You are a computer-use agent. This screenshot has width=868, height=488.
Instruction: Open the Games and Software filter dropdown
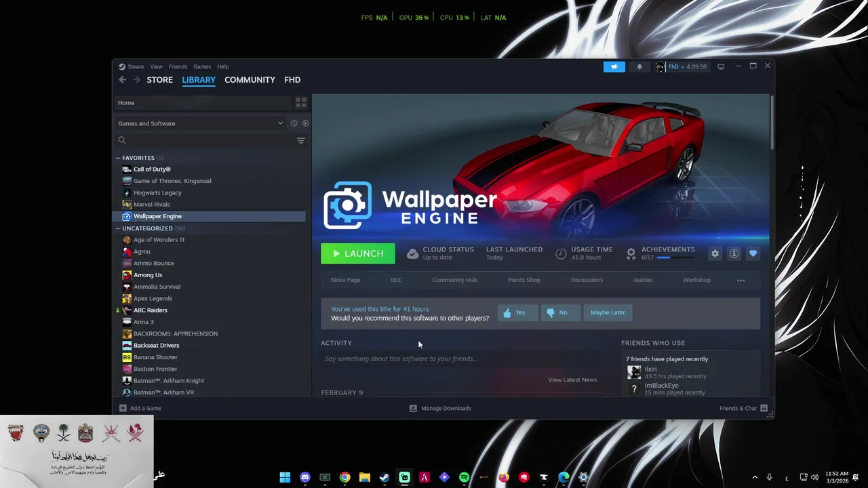[200, 123]
